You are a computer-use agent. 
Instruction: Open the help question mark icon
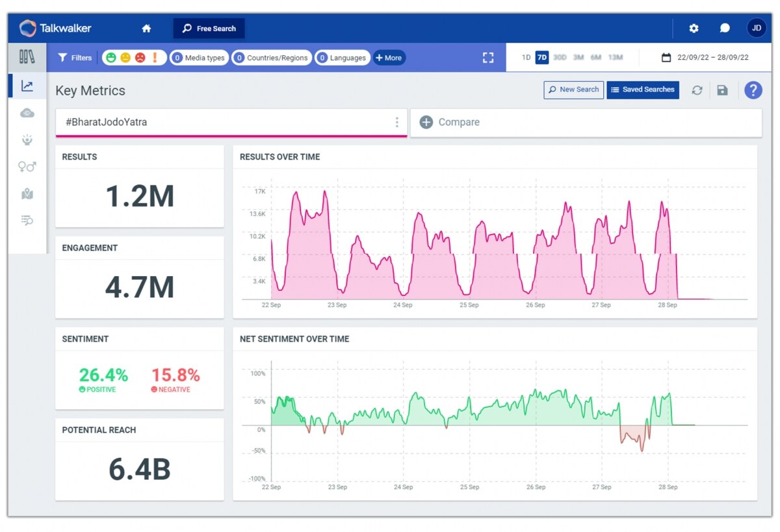coord(753,90)
